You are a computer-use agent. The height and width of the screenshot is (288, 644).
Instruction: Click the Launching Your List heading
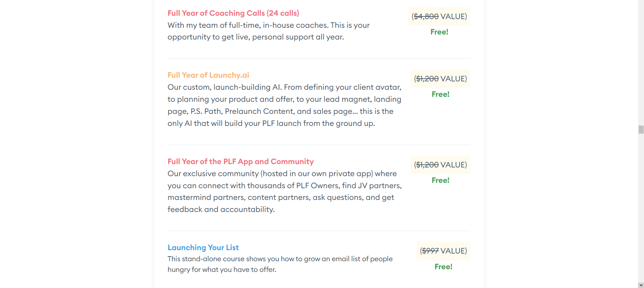(x=203, y=247)
